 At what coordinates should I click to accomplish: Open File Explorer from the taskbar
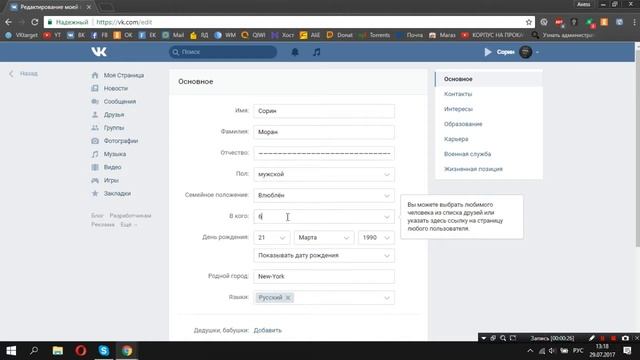point(58,351)
